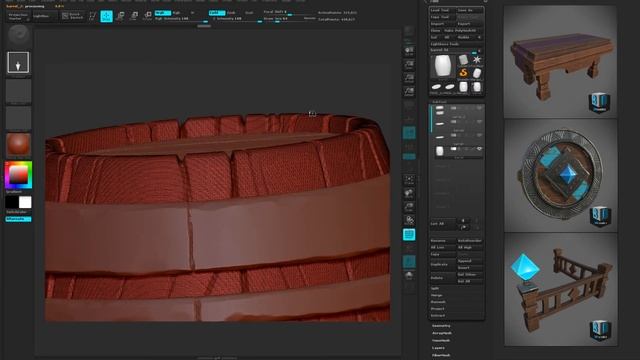Click the Append subtool button

pyautogui.click(x=470, y=261)
